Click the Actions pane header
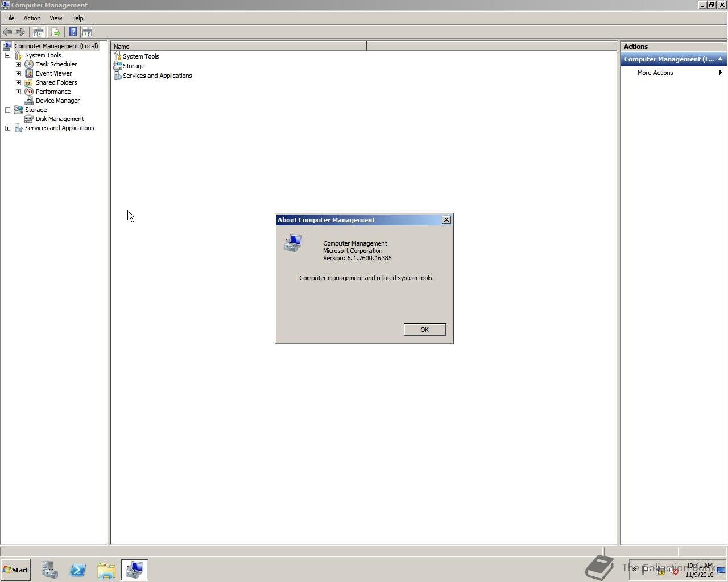The width and height of the screenshot is (728, 582). click(x=673, y=47)
